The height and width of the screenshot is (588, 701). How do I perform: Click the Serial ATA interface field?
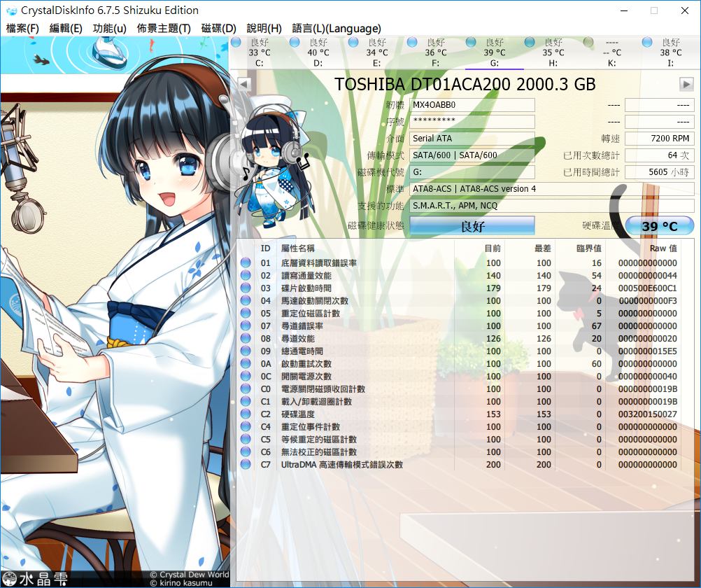pos(472,139)
